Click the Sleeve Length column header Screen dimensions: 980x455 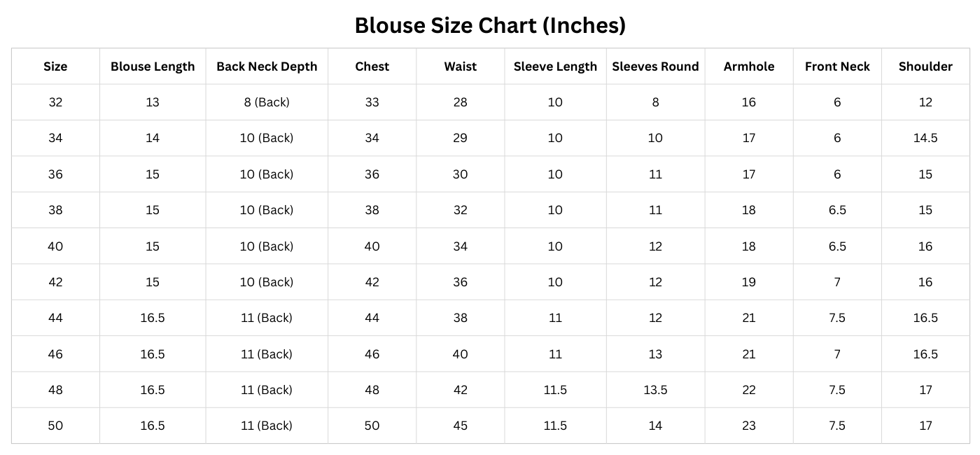tap(555, 66)
